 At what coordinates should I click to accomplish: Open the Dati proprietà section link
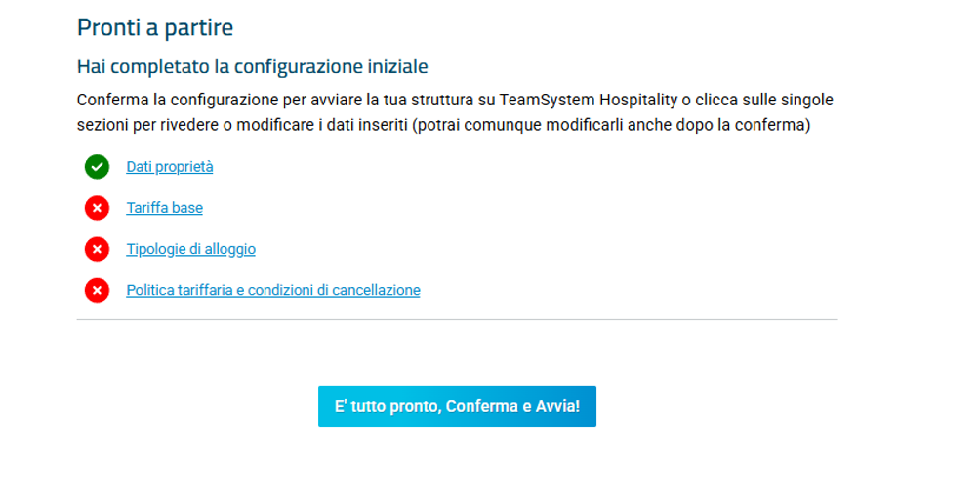pyautogui.click(x=170, y=167)
